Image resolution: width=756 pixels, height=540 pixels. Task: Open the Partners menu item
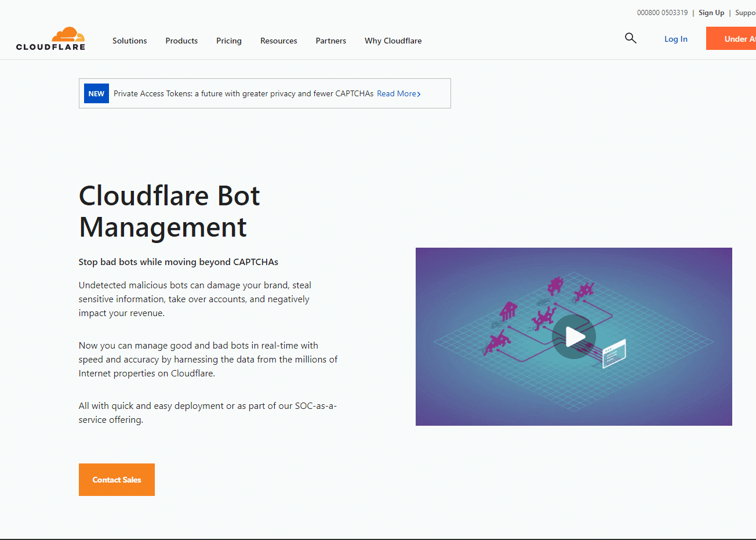330,41
